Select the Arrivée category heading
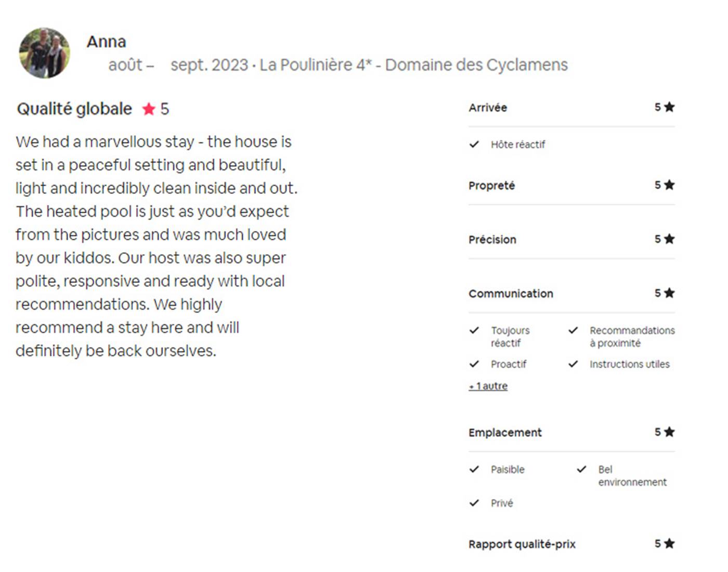 pyautogui.click(x=487, y=108)
